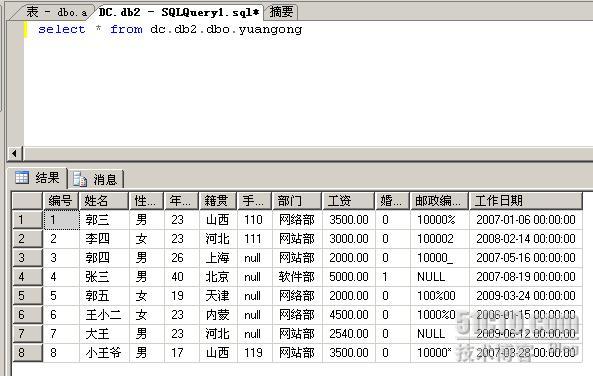The width and height of the screenshot is (593, 376).
Task: Click the postal code cell 100%00
Action: coord(439,296)
